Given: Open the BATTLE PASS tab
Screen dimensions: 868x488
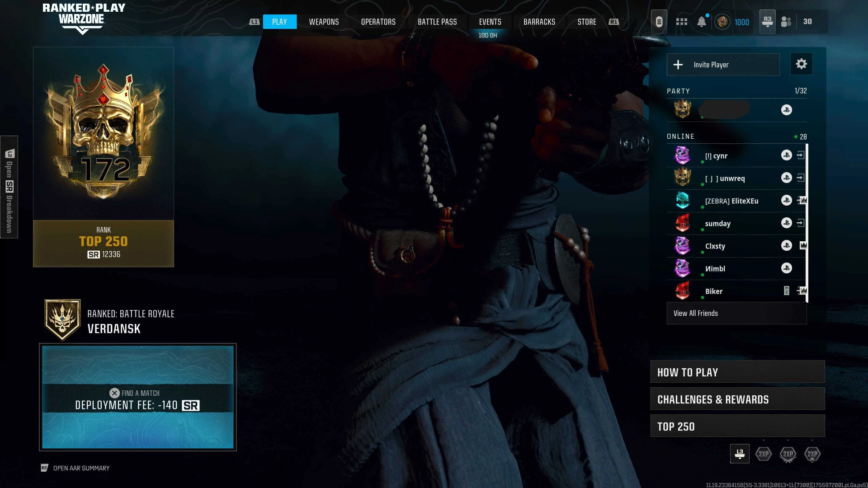Looking at the screenshot, I should tap(437, 22).
